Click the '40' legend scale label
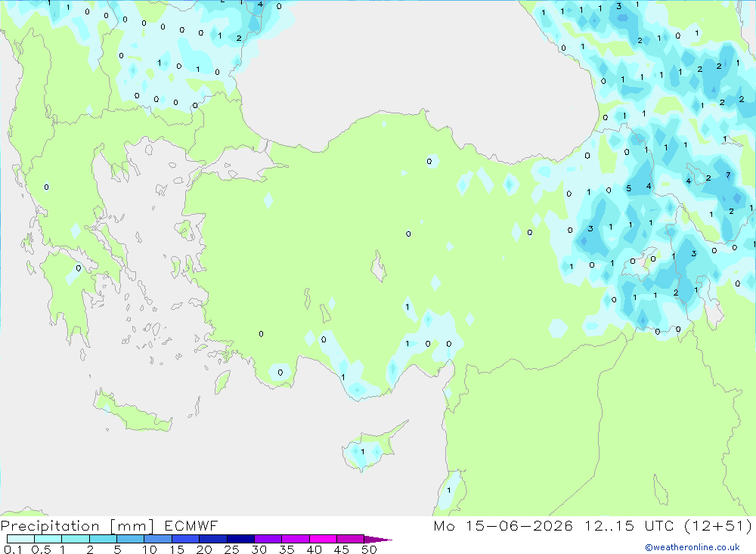Viewport: 756px width, 554px height. pos(314,549)
